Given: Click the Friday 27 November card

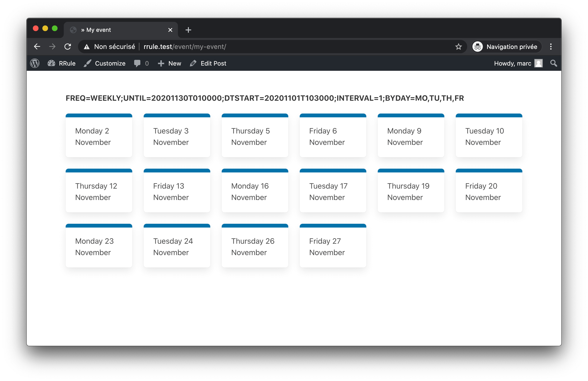Looking at the screenshot, I should 333,246.
